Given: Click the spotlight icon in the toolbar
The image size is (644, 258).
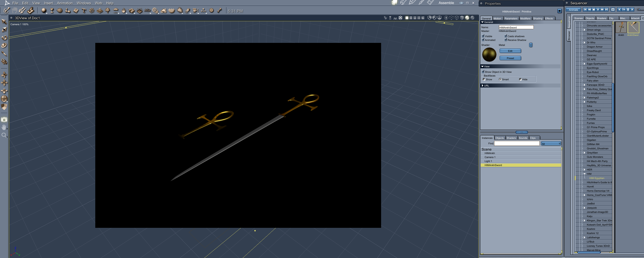Looking at the screenshot, I should coord(188,10).
